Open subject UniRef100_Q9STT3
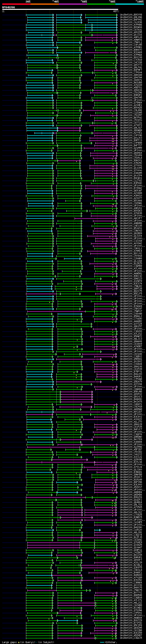The width and height of the screenshot is (146, 644). tap(131, 65)
